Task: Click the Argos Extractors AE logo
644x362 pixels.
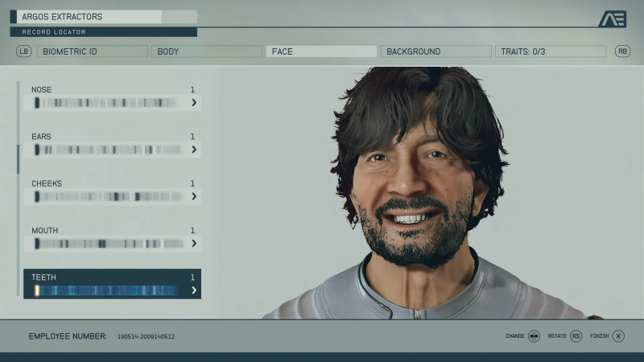Action: (x=612, y=19)
